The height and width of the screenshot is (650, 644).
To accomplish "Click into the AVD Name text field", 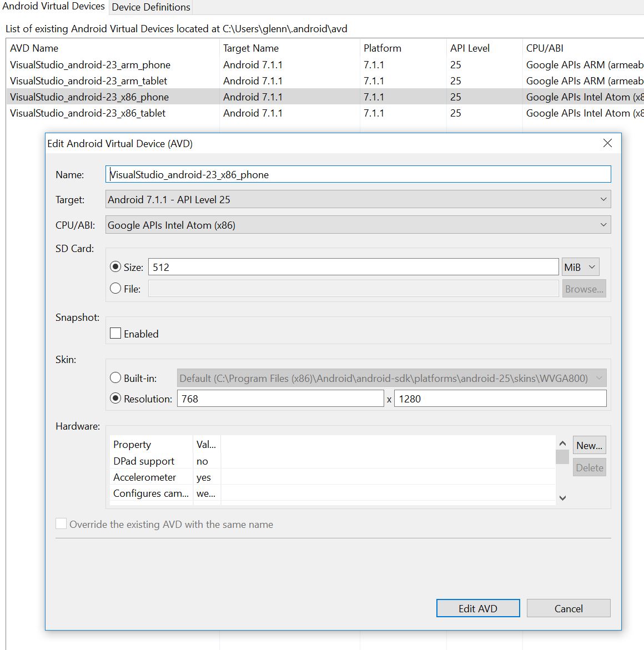I will click(x=358, y=174).
